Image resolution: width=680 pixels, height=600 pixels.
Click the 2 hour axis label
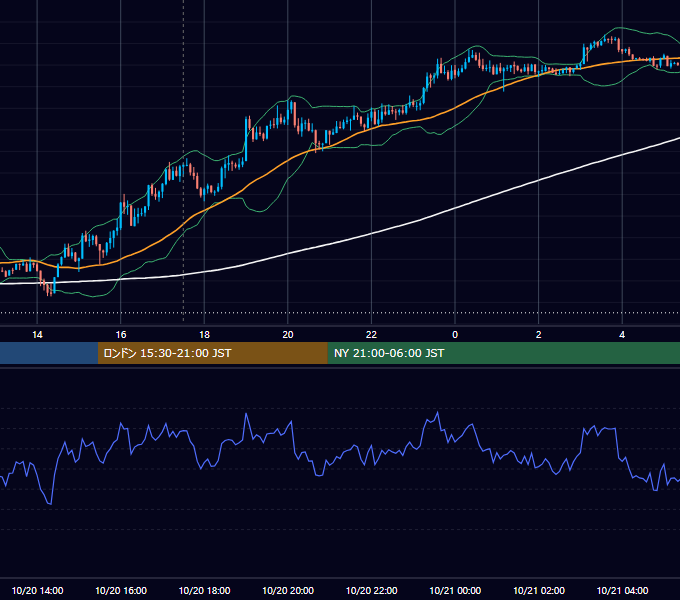coord(539,335)
